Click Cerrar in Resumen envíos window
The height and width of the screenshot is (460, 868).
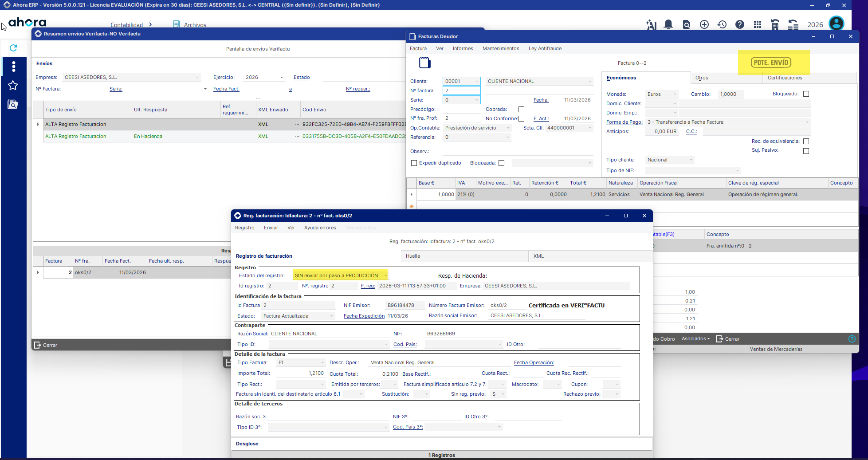pos(46,345)
